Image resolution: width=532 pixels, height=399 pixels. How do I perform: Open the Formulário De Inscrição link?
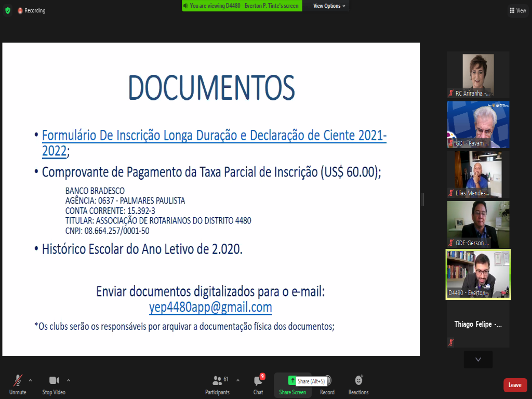tap(214, 137)
